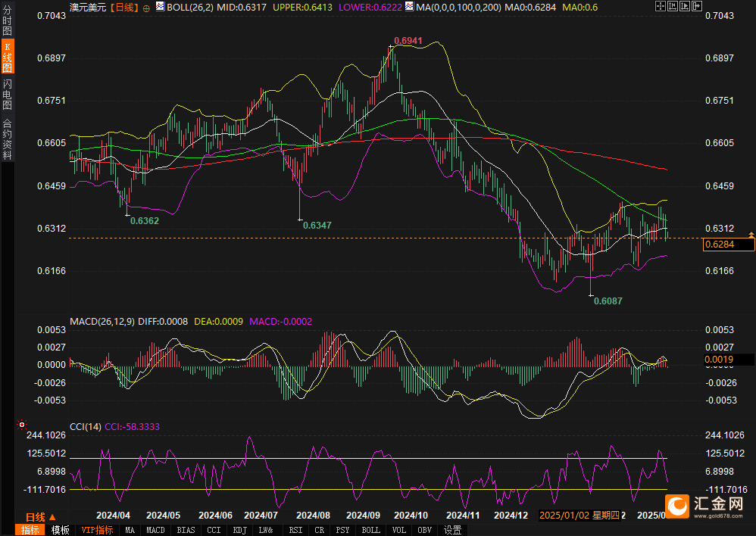Select the RSI indicator button

click(x=295, y=530)
